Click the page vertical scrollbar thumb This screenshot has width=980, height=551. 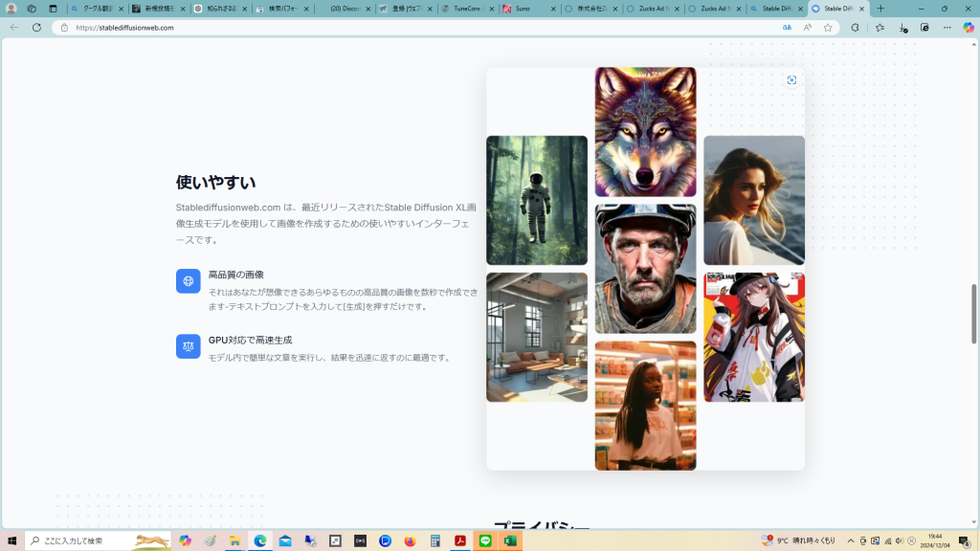tap(974, 313)
